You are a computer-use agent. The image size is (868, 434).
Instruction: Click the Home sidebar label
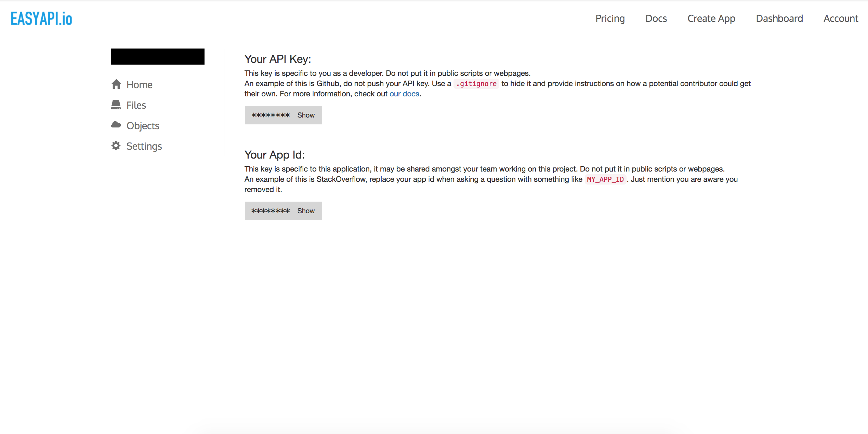click(x=140, y=85)
